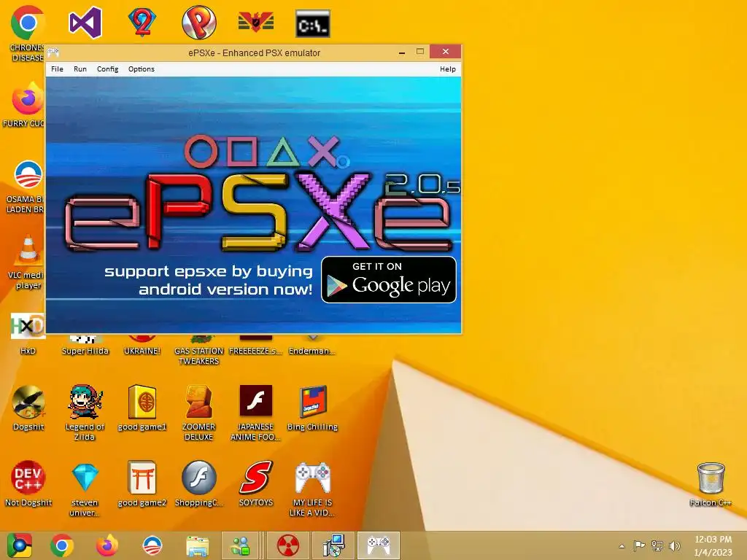Select the Not Dogshit Dev C++ icon
Screen dimensions: 747x560
click(28, 477)
